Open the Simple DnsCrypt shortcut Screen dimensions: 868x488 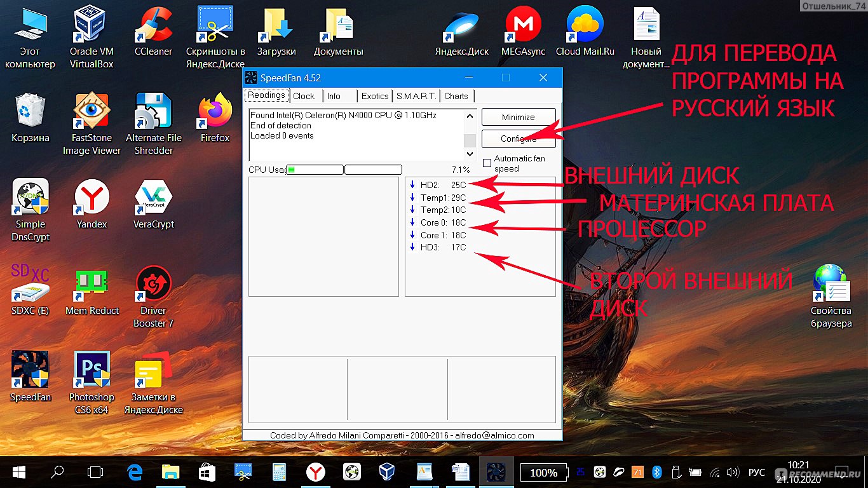[x=30, y=211]
